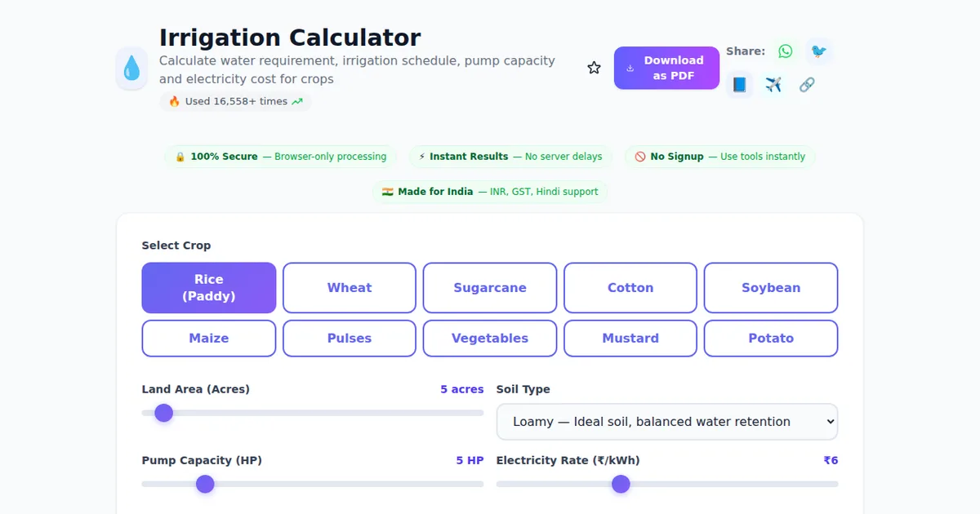
Task: Click the star favorite icon
Action: point(594,68)
